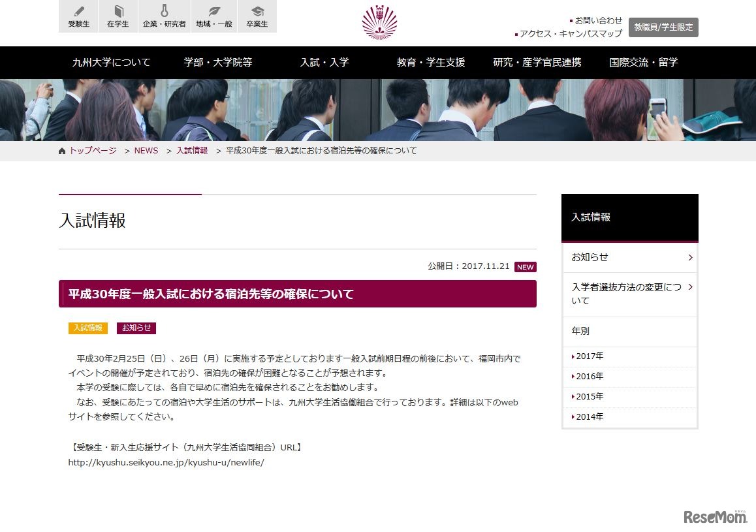Open the 入試・入学 menu
Viewport: 756px width, 532px height.
click(324, 62)
